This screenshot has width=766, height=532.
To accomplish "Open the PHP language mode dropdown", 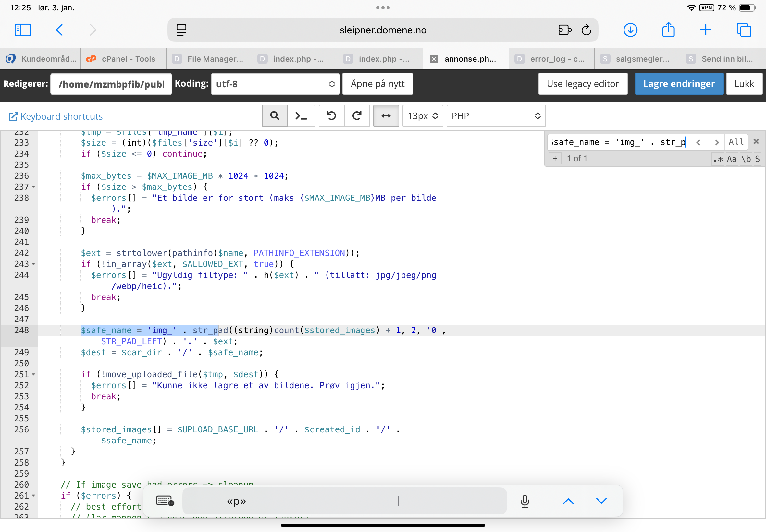I will coord(496,116).
